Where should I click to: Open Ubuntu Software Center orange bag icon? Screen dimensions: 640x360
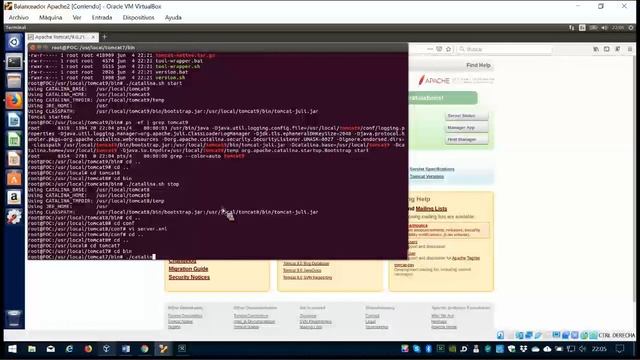[14, 178]
